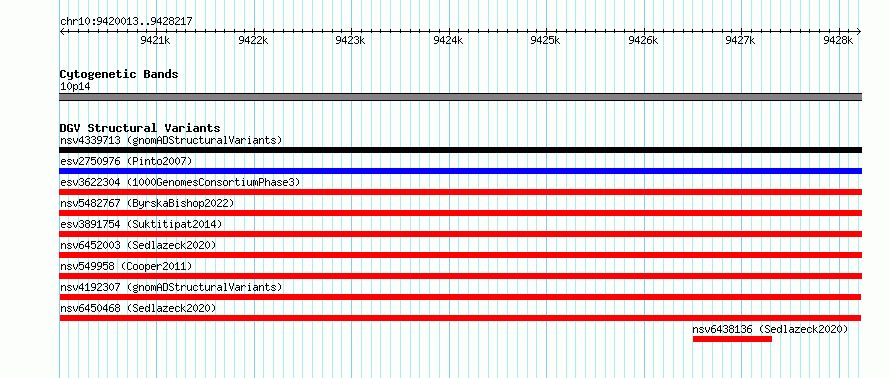
Task: Open esv3891754 (Suktitipat2014) label
Action: click(x=141, y=224)
